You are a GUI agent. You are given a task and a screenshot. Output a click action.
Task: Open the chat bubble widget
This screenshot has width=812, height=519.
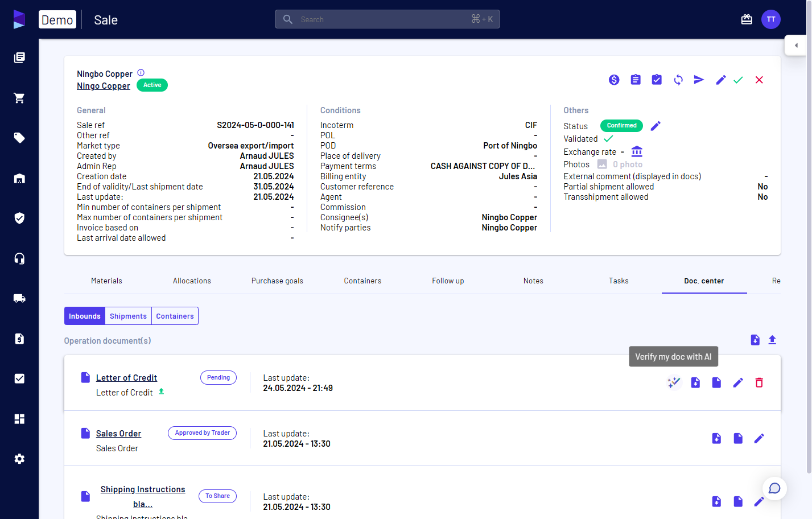[x=774, y=488]
